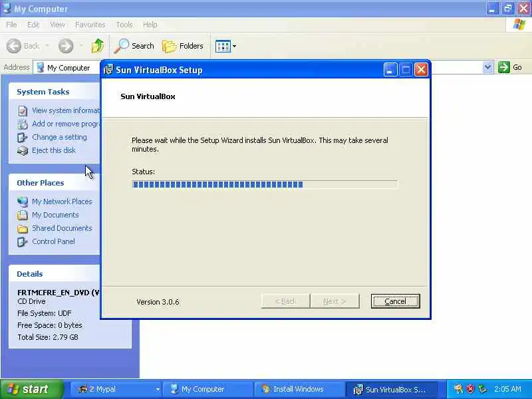Click the Change a setting icon
532x399 pixels.
click(23, 138)
